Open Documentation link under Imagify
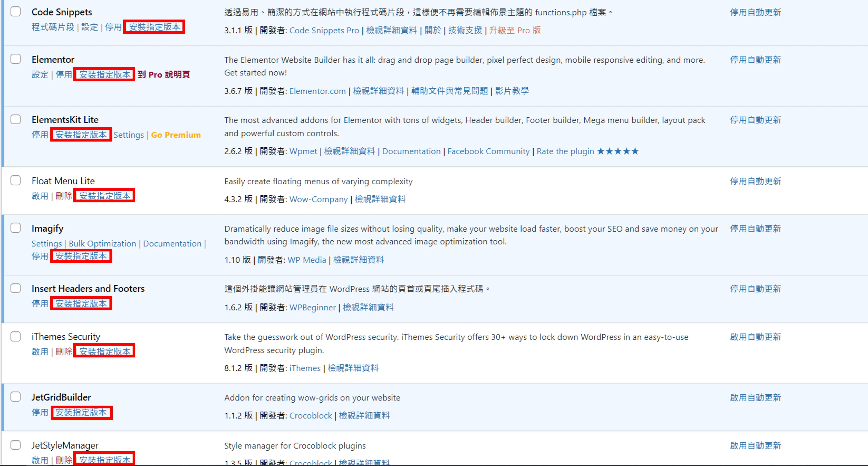This screenshot has width=868, height=466. [172, 243]
